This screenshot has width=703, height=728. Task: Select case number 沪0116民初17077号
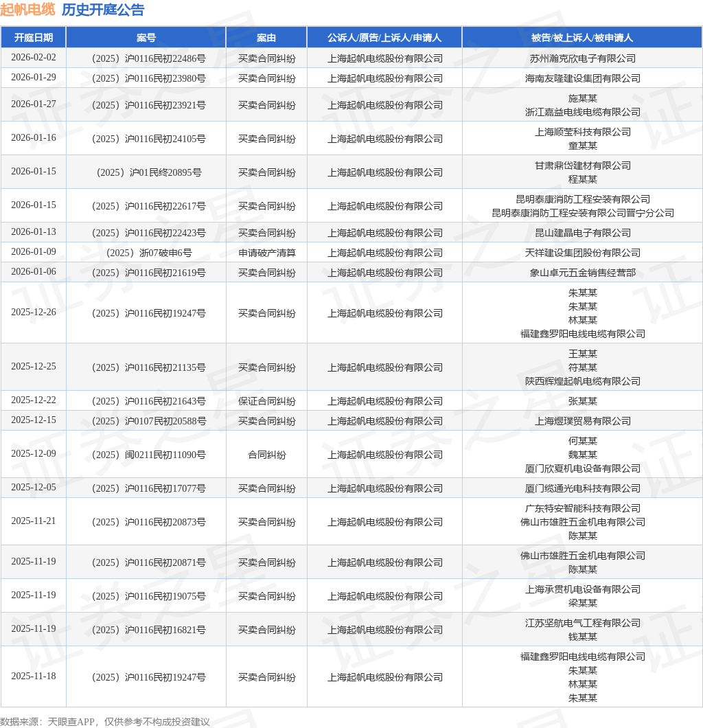pos(148,488)
